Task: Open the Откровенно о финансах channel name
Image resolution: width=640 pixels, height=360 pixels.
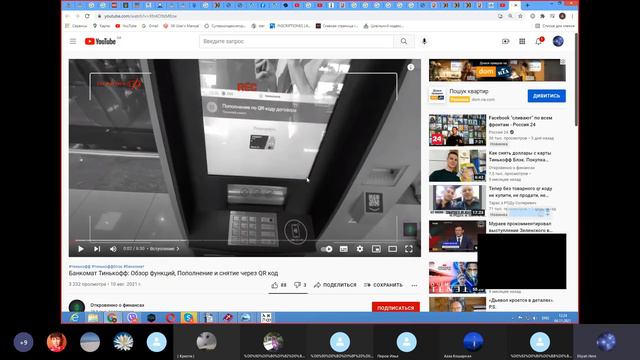Action: (117, 305)
